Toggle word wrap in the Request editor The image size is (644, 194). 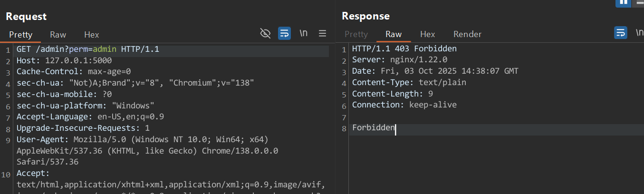click(284, 33)
